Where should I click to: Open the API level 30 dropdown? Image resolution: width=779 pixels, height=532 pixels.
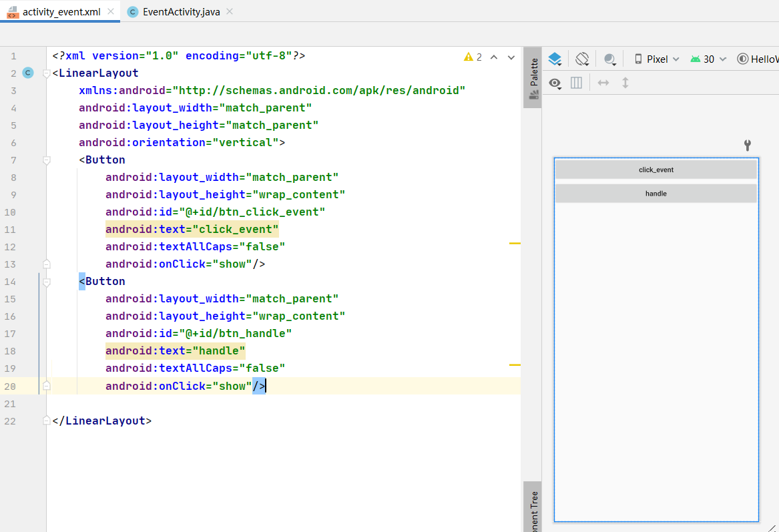click(x=708, y=59)
